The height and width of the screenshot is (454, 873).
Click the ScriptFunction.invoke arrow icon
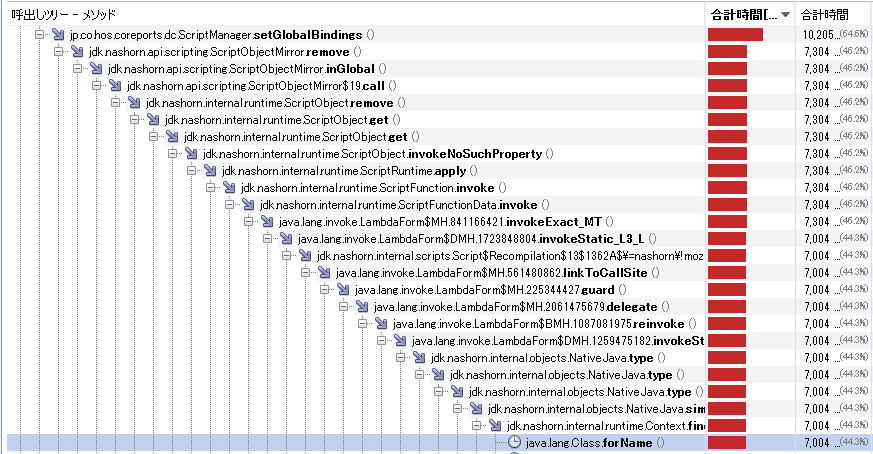click(x=229, y=188)
